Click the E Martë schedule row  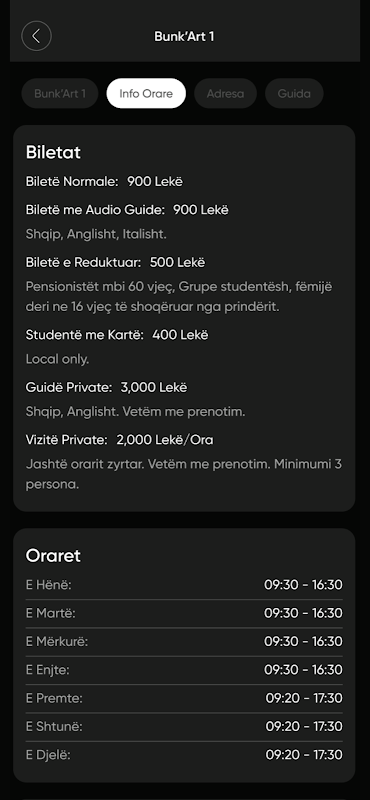[x=184, y=613]
